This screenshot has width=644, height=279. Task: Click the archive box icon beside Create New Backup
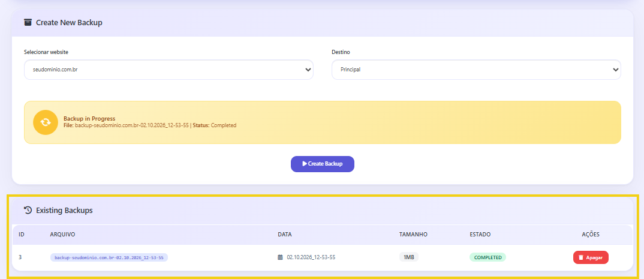point(28,23)
